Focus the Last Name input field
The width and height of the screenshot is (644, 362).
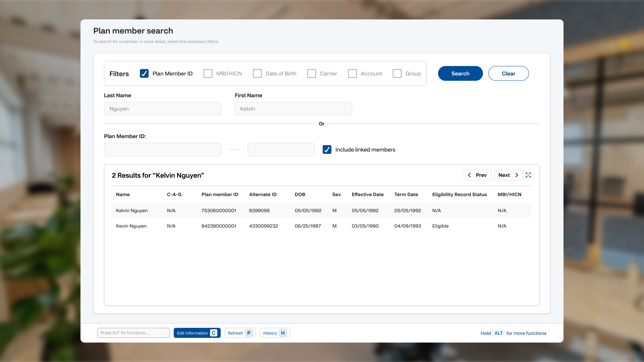pyautogui.click(x=163, y=109)
